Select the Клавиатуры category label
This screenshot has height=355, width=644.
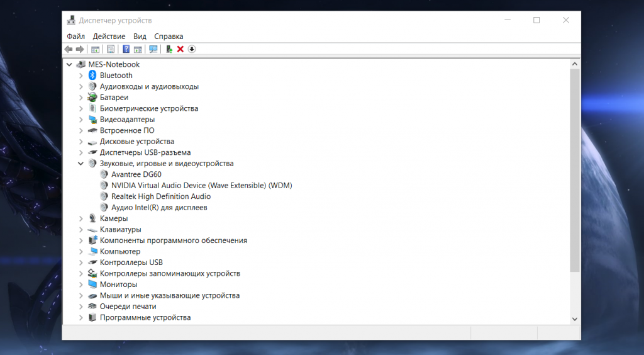(120, 230)
